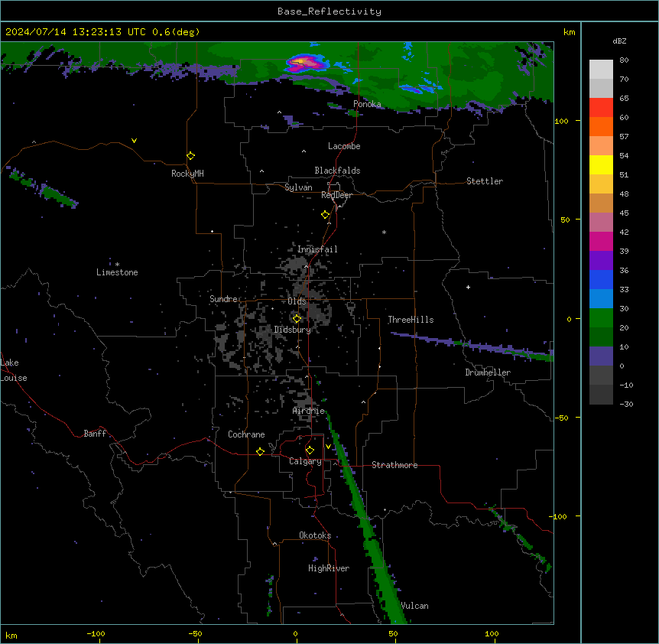Click the Limestone label
Image resolution: width=659 pixels, height=644 pixels.
[117, 272]
